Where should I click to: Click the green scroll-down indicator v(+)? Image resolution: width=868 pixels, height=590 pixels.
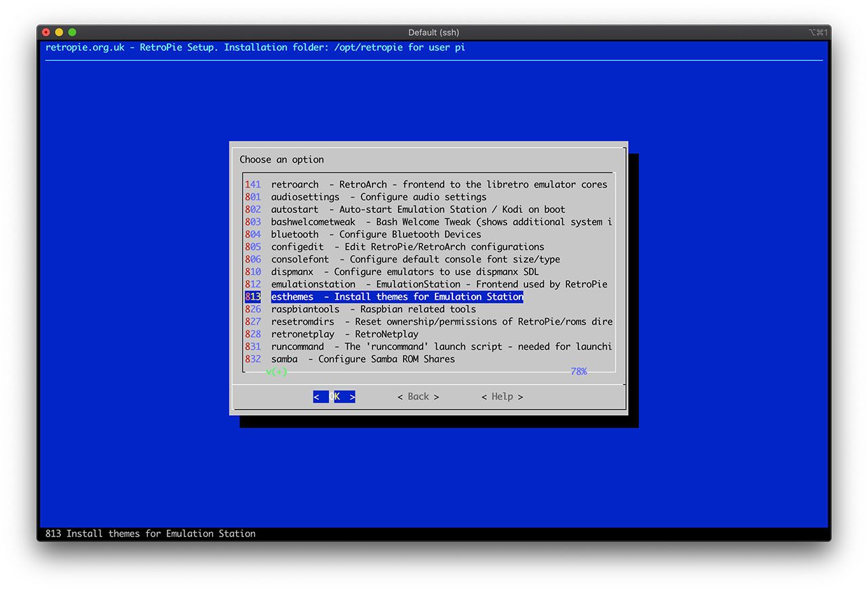coord(277,372)
